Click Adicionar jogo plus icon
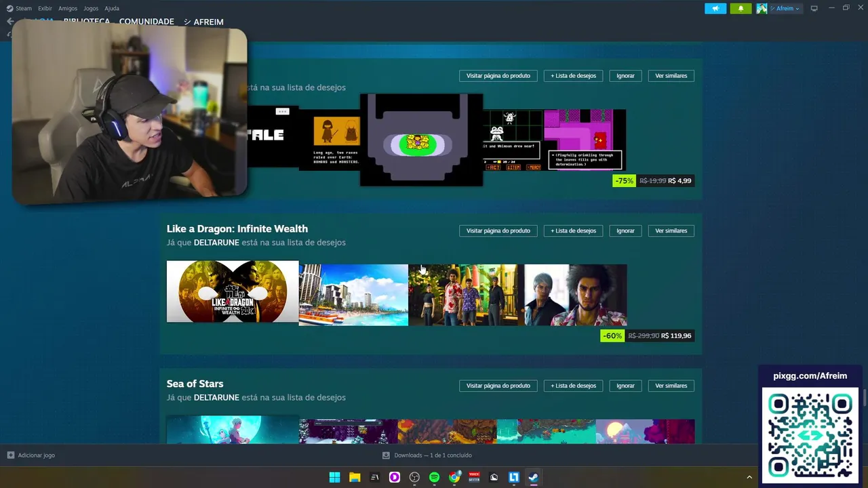This screenshot has width=868, height=488. [x=10, y=455]
